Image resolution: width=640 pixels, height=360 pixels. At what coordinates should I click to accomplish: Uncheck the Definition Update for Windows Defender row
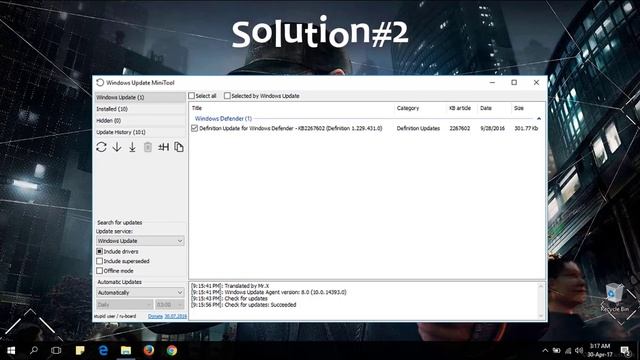tap(195, 128)
